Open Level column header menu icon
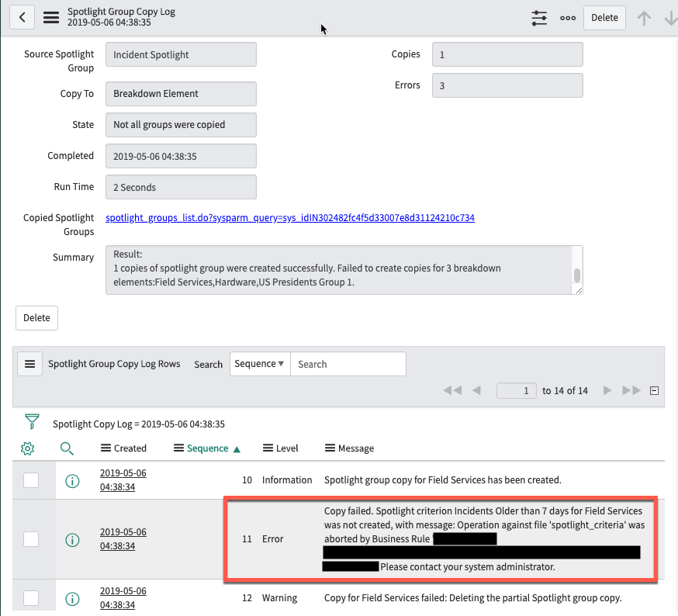 pyautogui.click(x=268, y=448)
